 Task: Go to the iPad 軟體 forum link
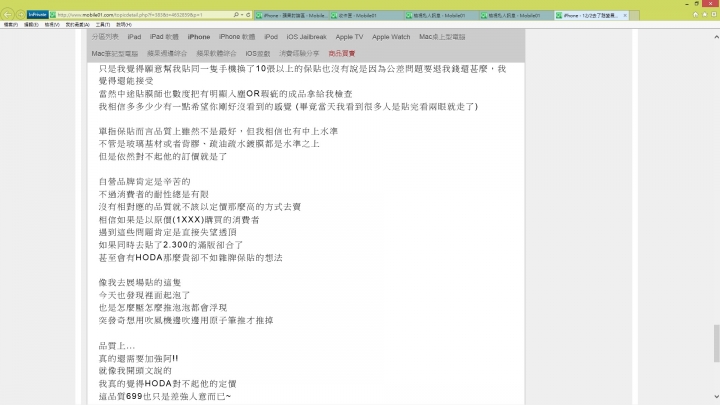[x=164, y=37]
